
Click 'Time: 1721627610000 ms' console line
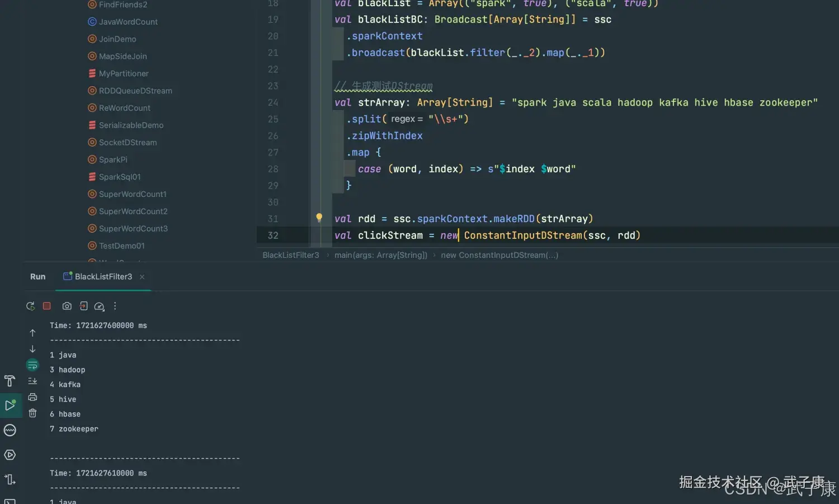98,473
